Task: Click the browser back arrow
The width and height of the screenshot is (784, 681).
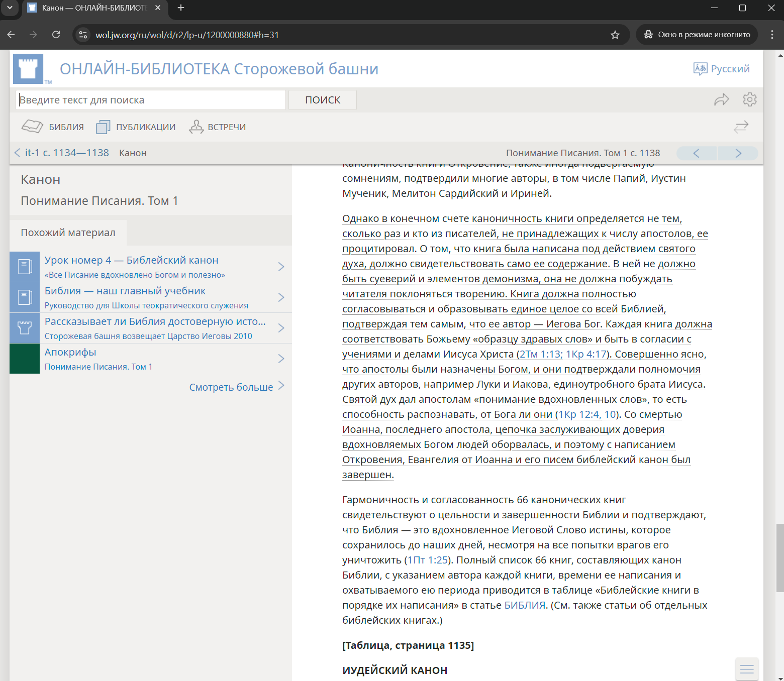Action: click(11, 35)
